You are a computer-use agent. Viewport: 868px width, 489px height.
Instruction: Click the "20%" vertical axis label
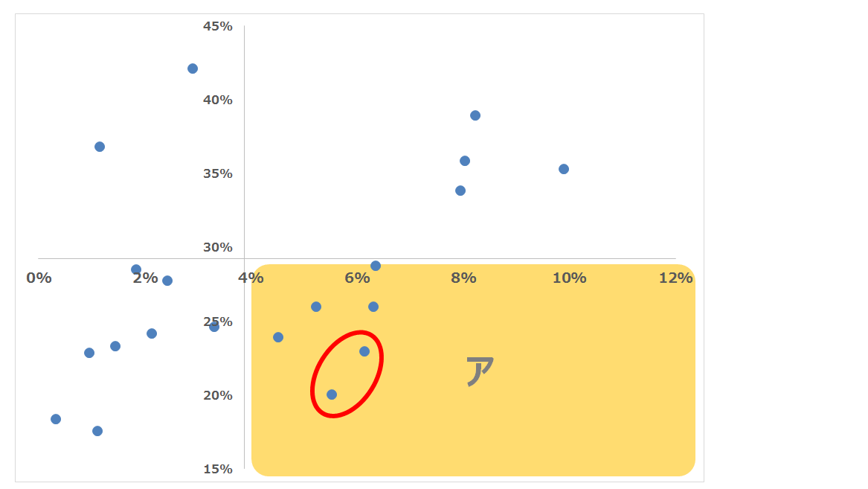218,395
